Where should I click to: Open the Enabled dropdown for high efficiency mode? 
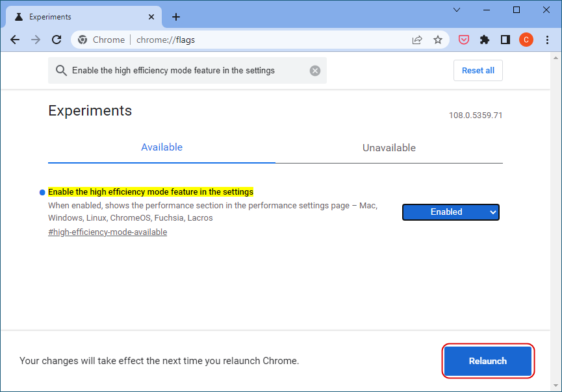coord(450,212)
